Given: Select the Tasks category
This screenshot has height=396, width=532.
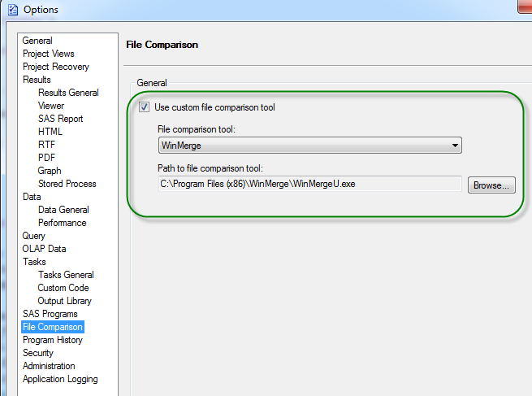Looking at the screenshot, I should 34,262.
